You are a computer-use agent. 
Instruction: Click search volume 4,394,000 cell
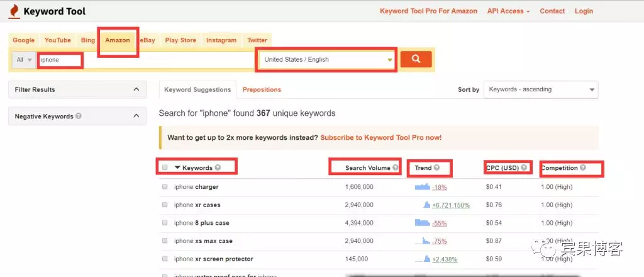coord(359,223)
